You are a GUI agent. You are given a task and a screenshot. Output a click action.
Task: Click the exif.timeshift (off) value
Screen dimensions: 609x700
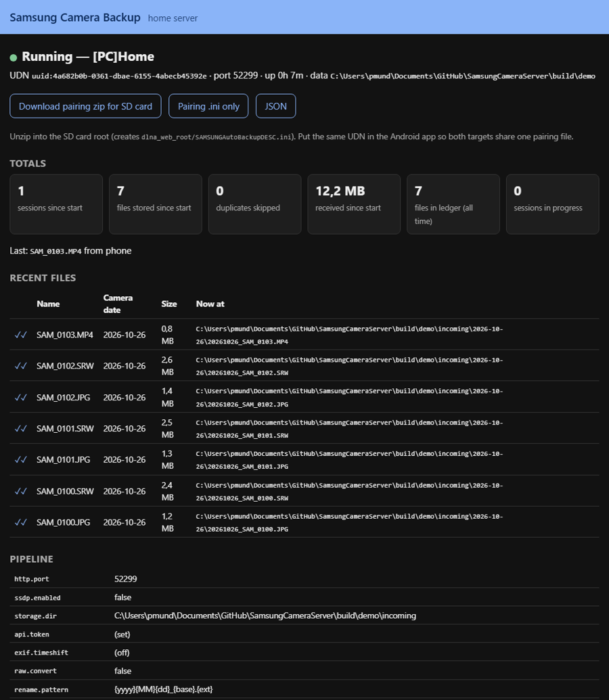click(122, 653)
